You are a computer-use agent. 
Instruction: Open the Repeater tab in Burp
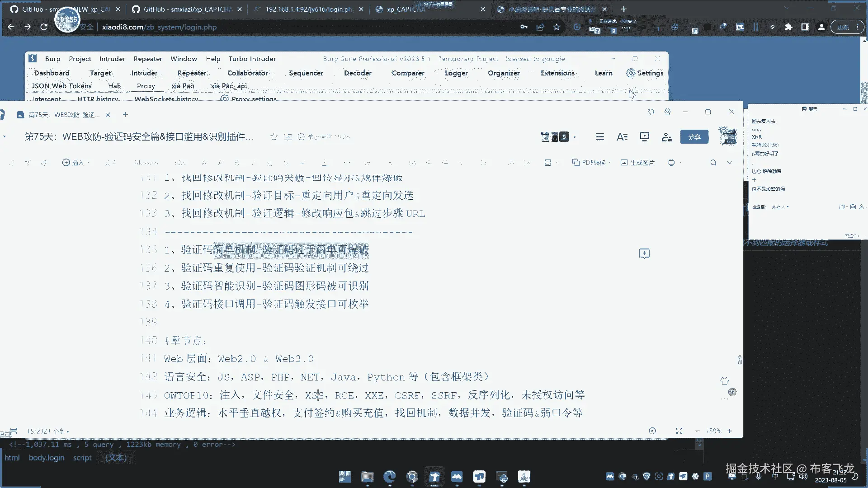192,73
